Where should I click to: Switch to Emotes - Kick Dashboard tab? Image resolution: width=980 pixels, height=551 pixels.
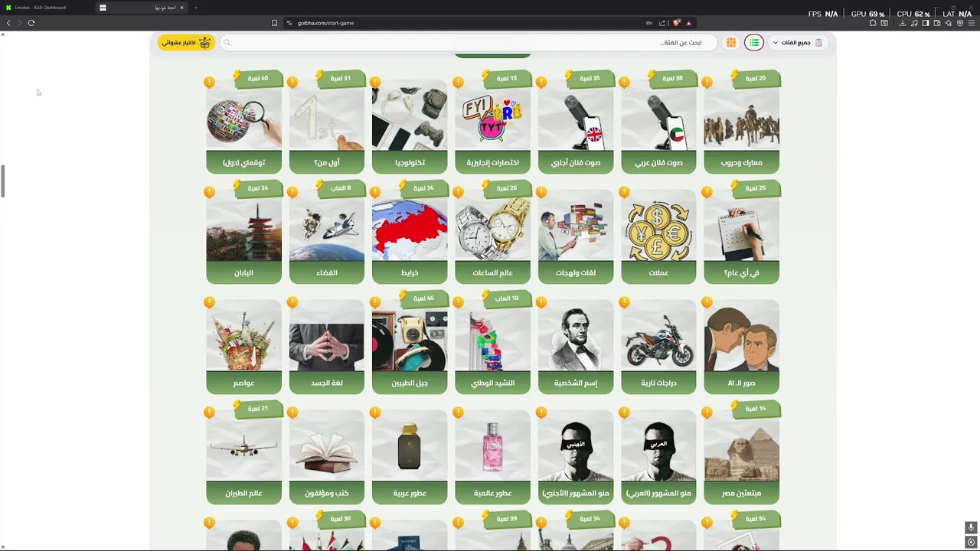click(x=46, y=8)
